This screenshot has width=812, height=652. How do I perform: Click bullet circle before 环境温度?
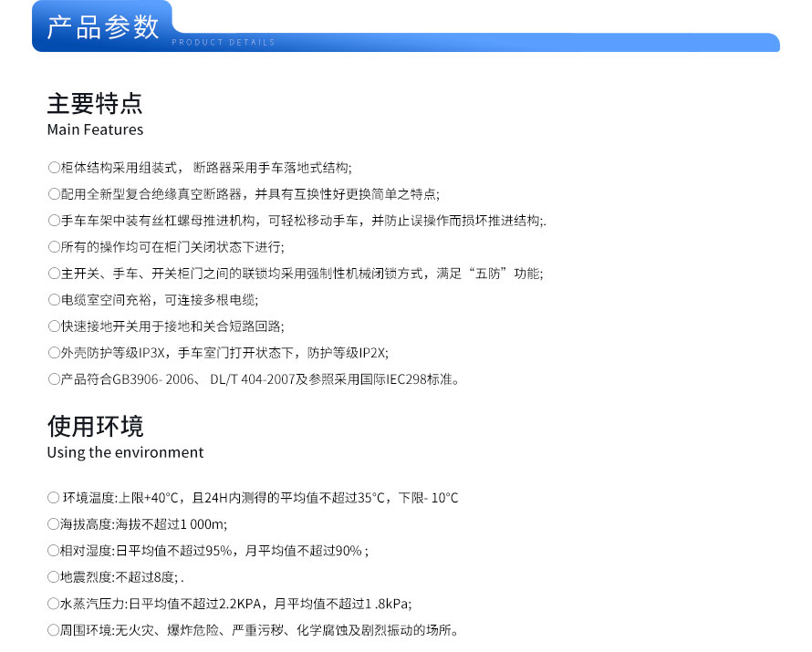[x=53, y=498]
